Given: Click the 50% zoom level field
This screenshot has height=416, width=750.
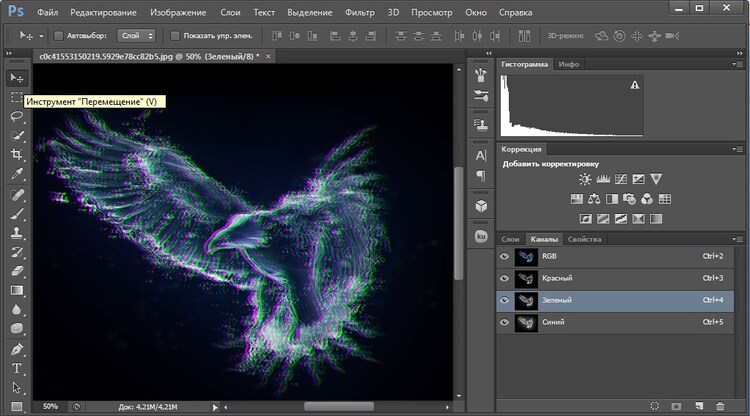Looking at the screenshot, I should coord(50,407).
